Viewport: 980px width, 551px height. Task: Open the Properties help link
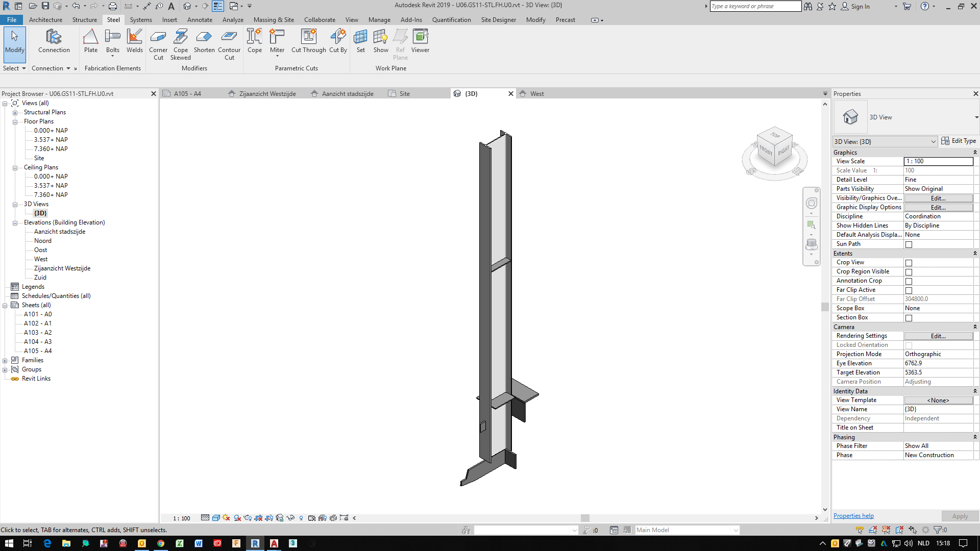click(852, 515)
